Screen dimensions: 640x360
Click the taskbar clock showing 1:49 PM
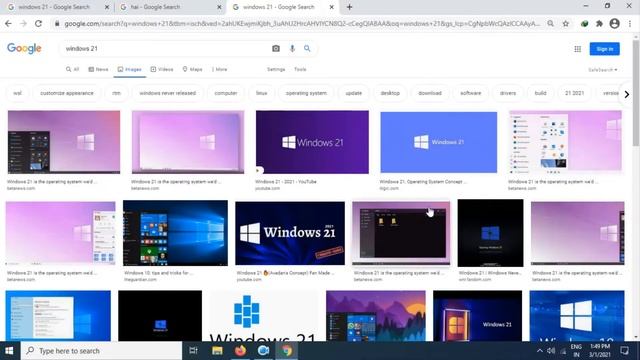[x=600, y=351]
